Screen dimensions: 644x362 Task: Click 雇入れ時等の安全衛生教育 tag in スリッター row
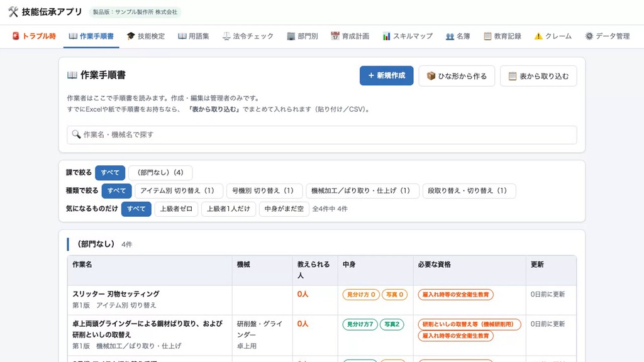[x=455, y=295]
